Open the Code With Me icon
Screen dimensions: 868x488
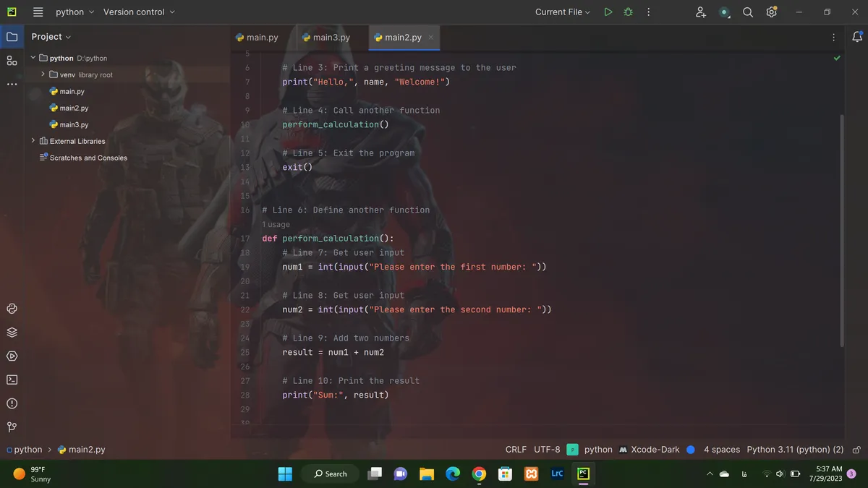700,12
